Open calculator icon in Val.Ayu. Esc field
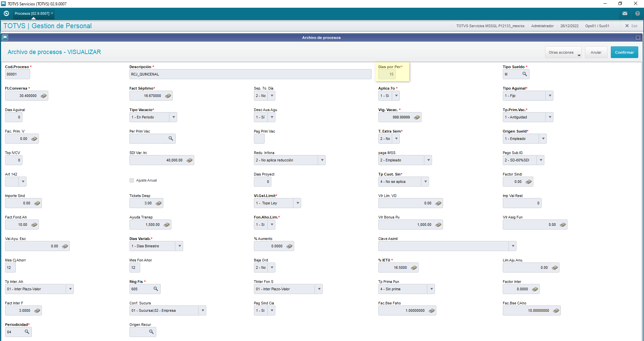 click(65, 246)
